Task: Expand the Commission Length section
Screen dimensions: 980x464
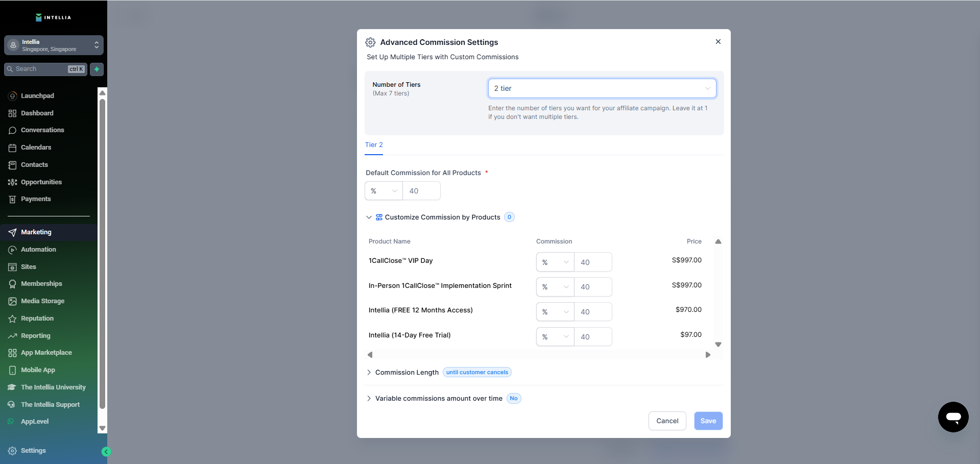Action: click(369, 373)
